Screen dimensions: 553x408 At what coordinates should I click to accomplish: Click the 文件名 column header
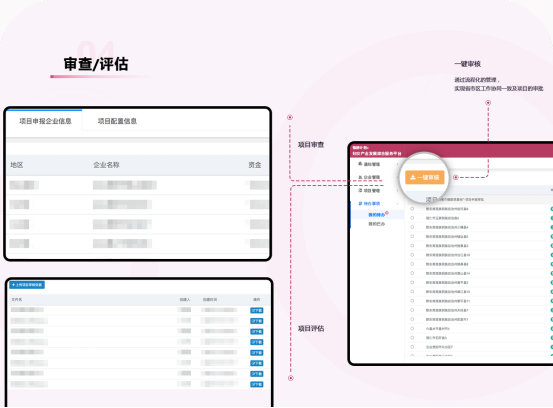[x=17, y=299]
